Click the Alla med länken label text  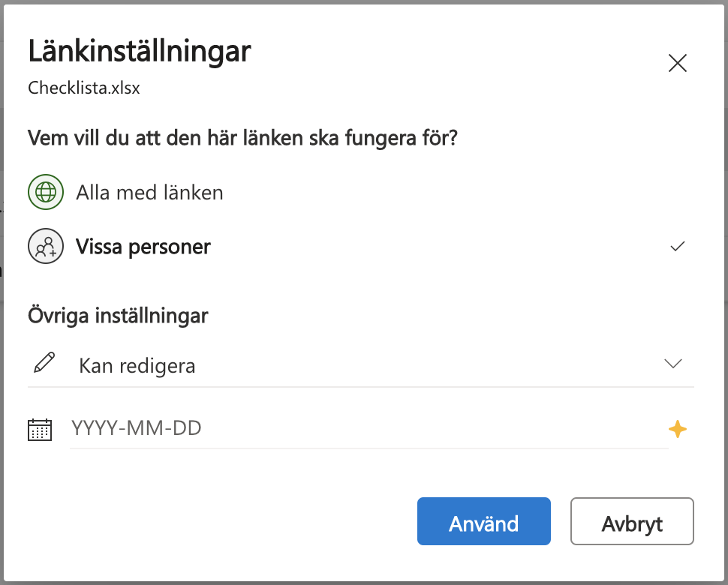point(149,193)
